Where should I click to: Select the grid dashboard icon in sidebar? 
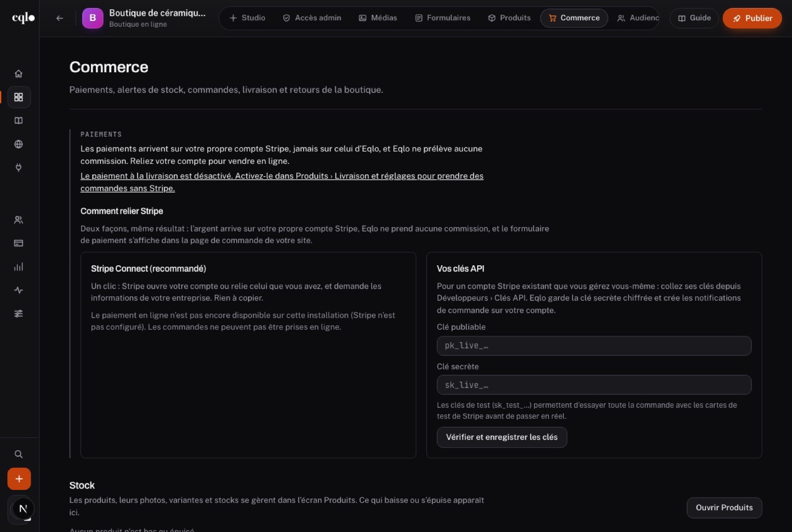(x=19, y=97)
